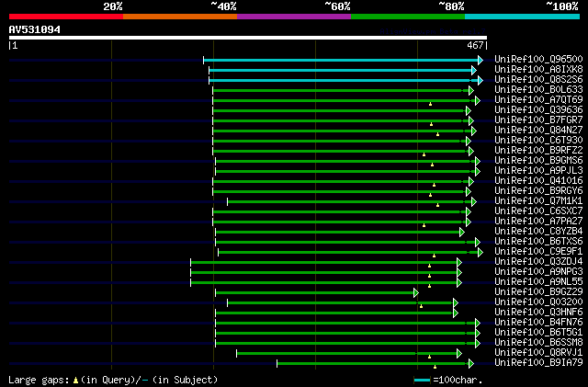
Task: Select the UniRef100_B9GMS6 entry
Action: (x=538, y=161)
